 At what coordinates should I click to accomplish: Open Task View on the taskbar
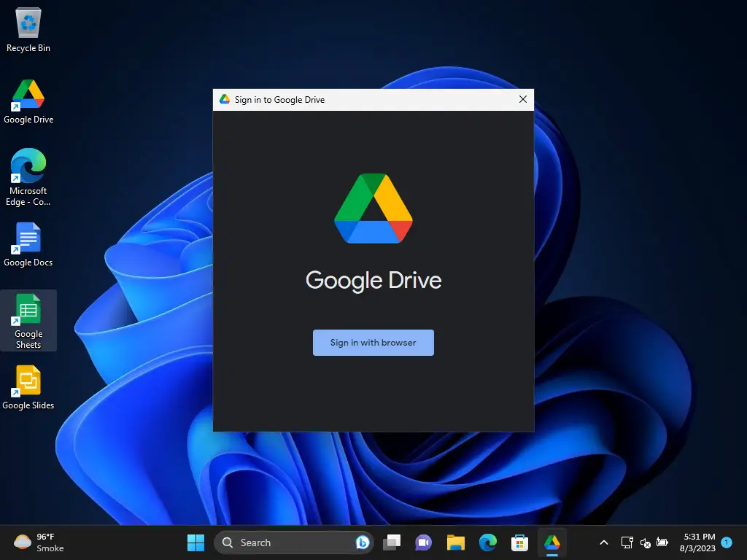[x=392, y=542]
